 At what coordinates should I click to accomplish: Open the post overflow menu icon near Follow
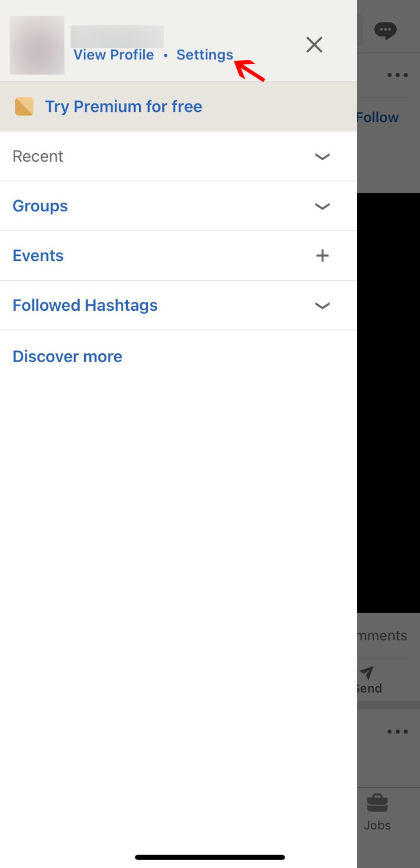click(397, 75)
